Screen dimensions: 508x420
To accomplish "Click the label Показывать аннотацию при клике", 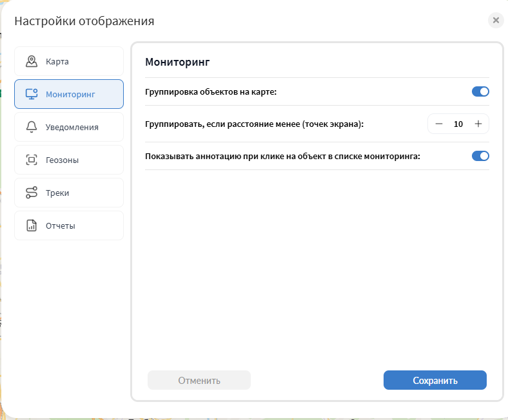I will tap(282, 157).
